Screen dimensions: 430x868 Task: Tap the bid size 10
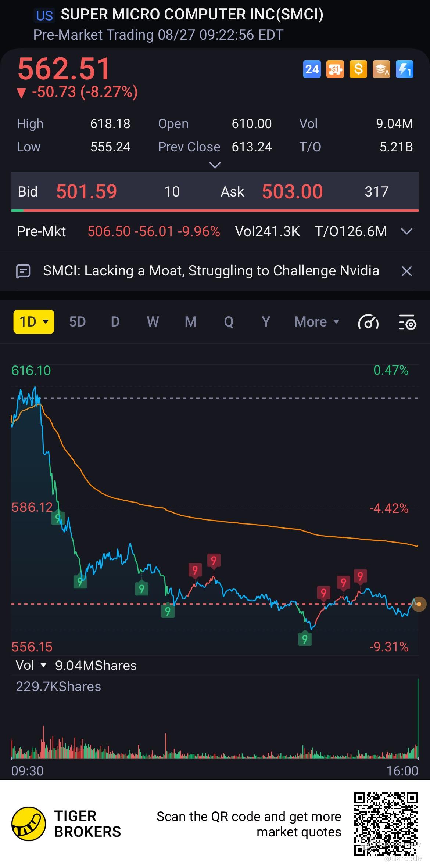(172, 192)
